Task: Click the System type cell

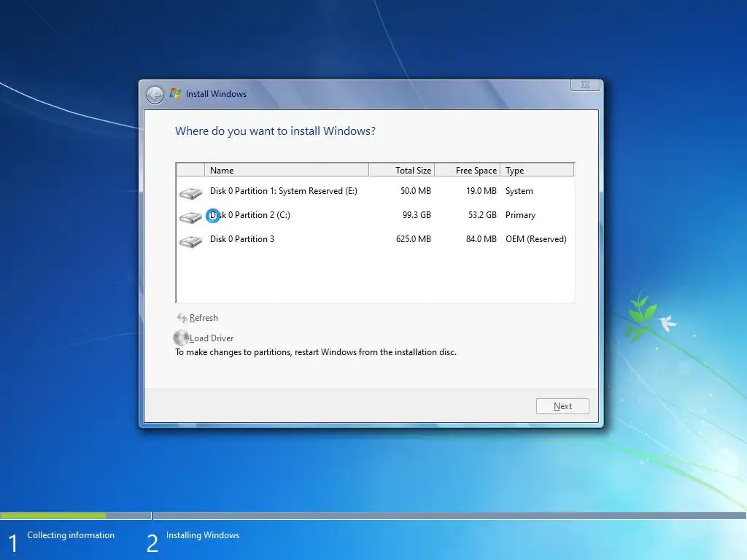Action: [519, 191]
